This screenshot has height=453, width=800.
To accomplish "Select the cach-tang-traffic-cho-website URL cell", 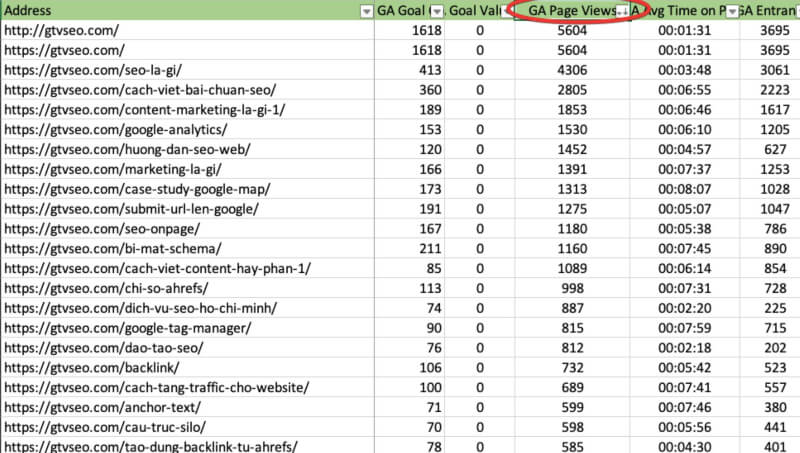I will point(188,388).
